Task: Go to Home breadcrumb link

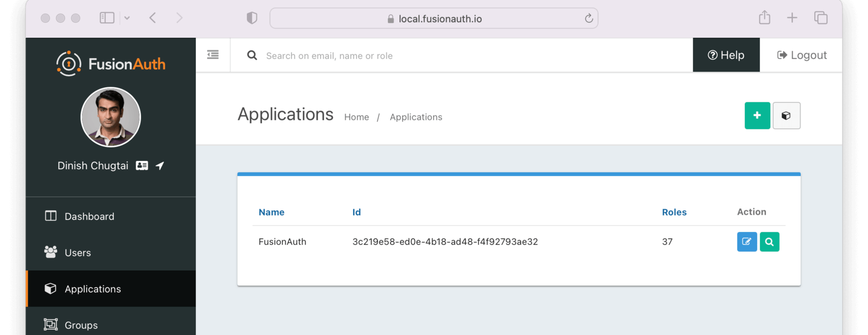Action: [356, 117]
